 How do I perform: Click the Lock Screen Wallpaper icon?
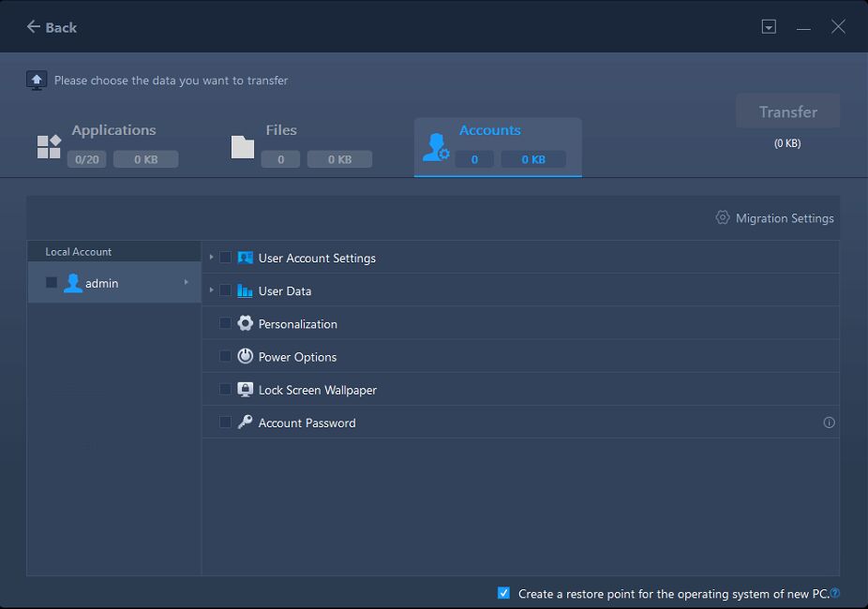pyautogui.click(x=246, y=389)
